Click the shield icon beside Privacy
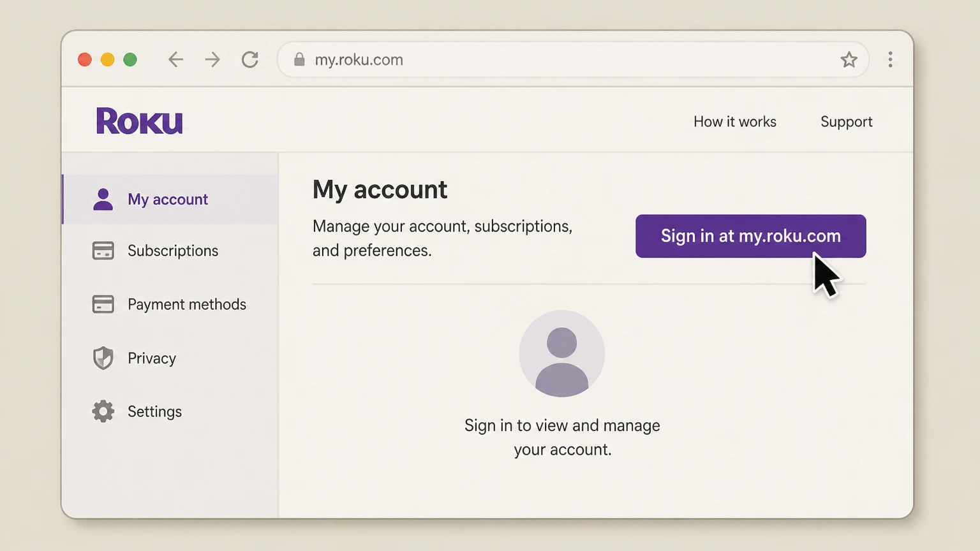 tap(103, 358)
